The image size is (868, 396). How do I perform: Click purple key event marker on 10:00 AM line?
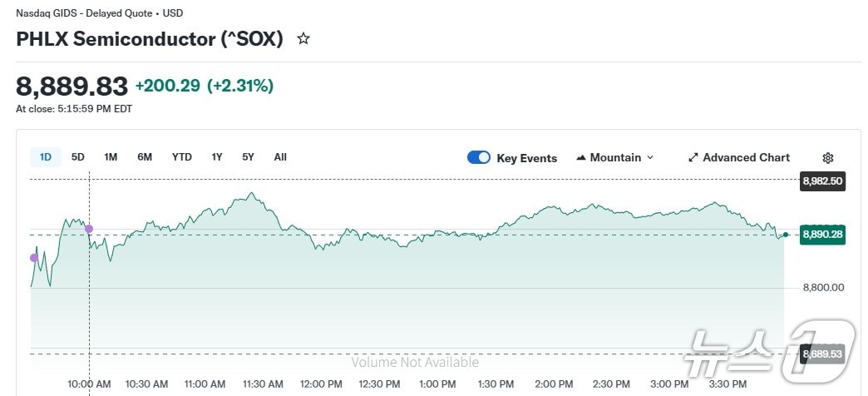(x=89, y=229)
